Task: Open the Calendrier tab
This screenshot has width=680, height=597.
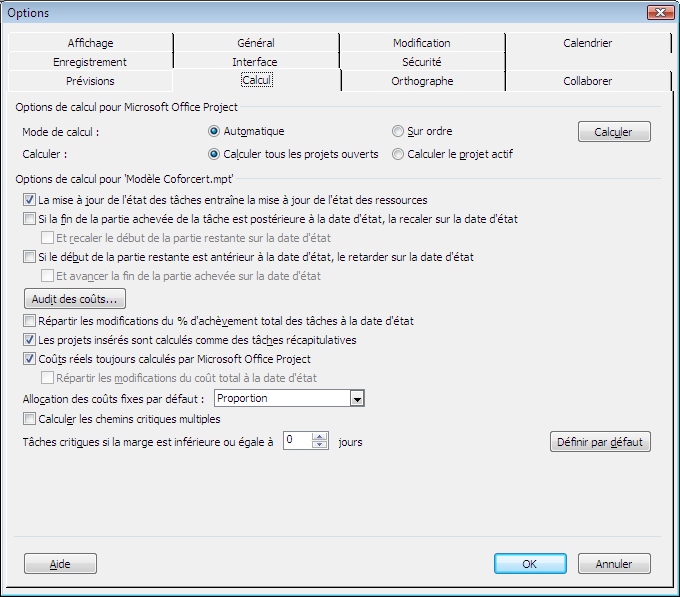Action: coord(587,43)
